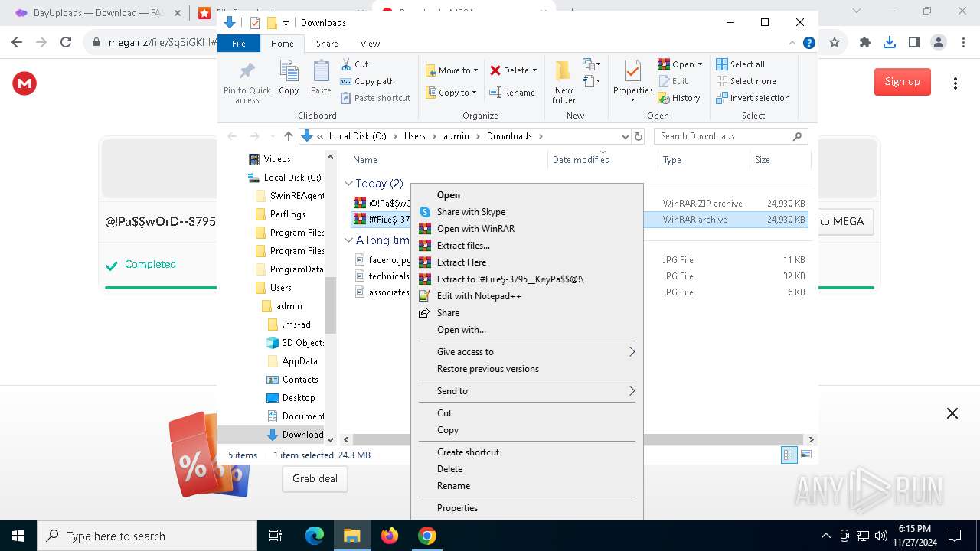
Task: Click Copy path in ribbon
Action: [367, 81]
